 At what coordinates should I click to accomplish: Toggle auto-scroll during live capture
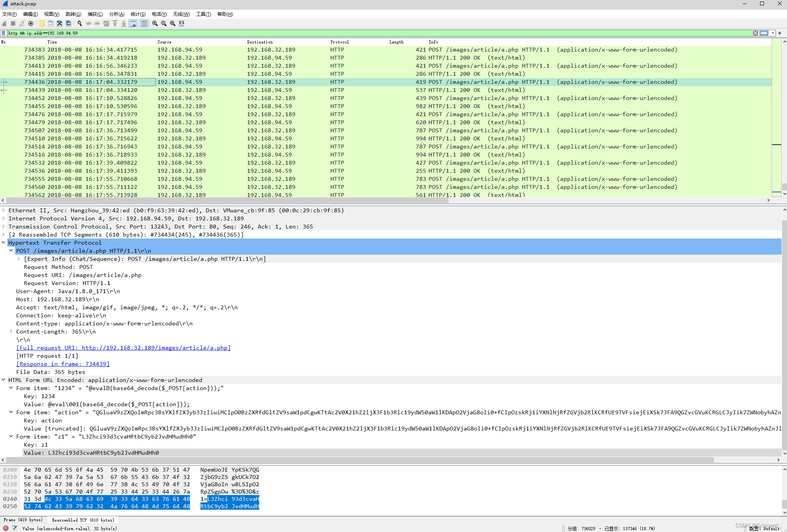133,23
